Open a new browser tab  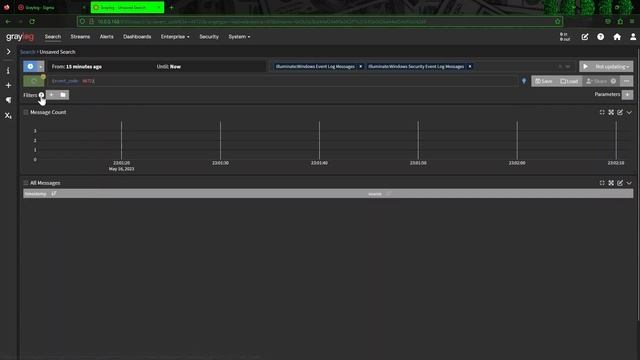[x=171, y=7]
